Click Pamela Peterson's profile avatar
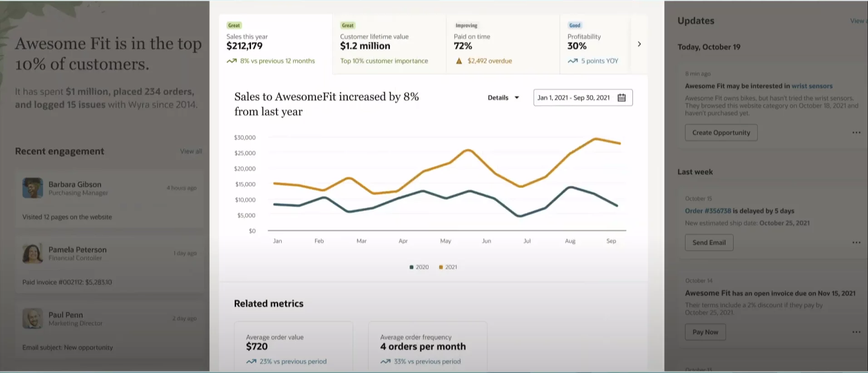This screenshot has width=868, height=373. 33,253
